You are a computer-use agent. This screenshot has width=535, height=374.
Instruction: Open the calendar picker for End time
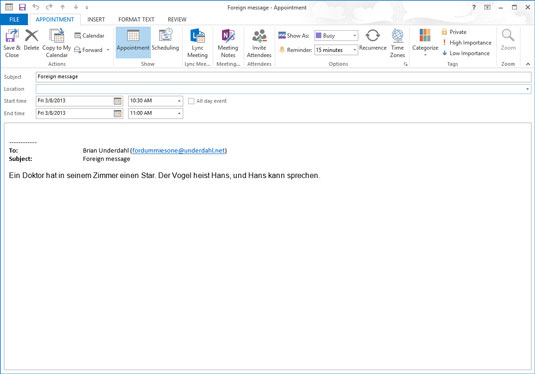[x=117, y=113]
